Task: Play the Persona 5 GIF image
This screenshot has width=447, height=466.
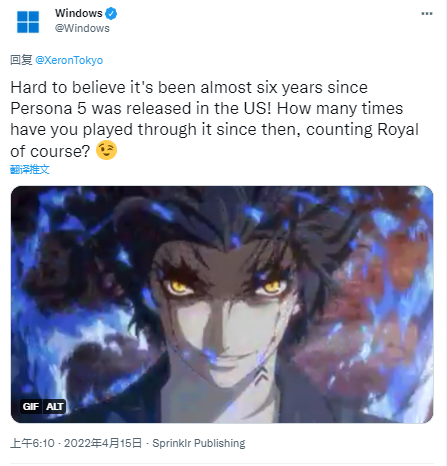Action: click(x=222, y=305)
